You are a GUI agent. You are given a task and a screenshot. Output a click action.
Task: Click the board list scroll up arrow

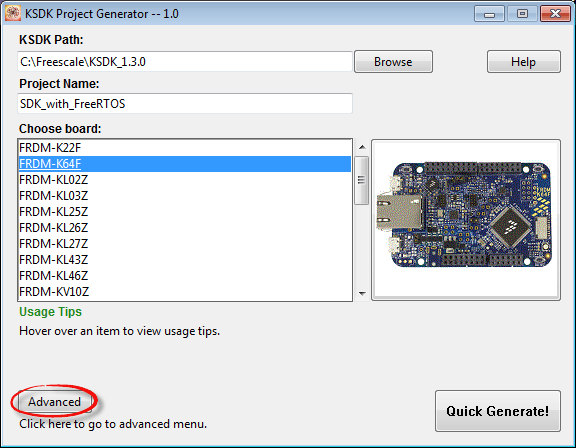362,147
